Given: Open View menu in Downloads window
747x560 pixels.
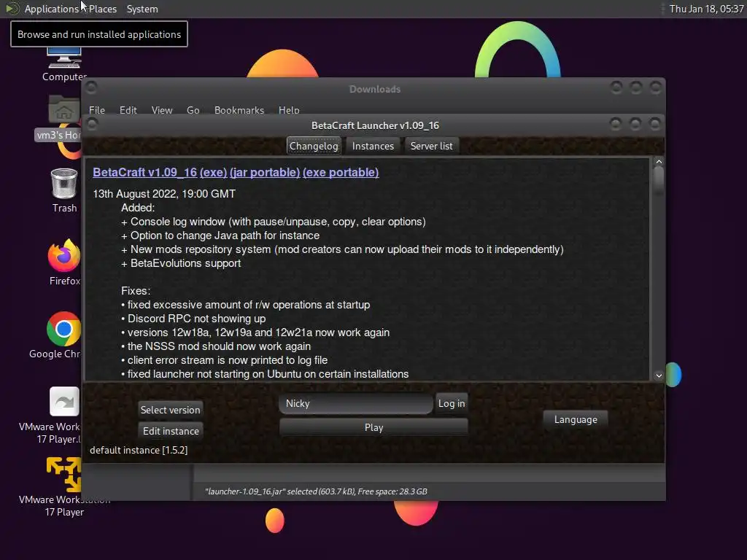Looking at the screenshot, I should click(x=162, y=110).
